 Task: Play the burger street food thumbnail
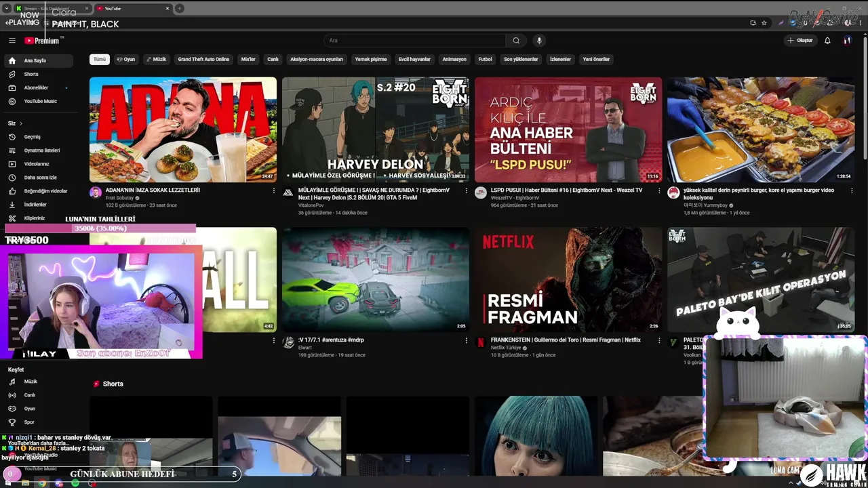pos(761,129)
